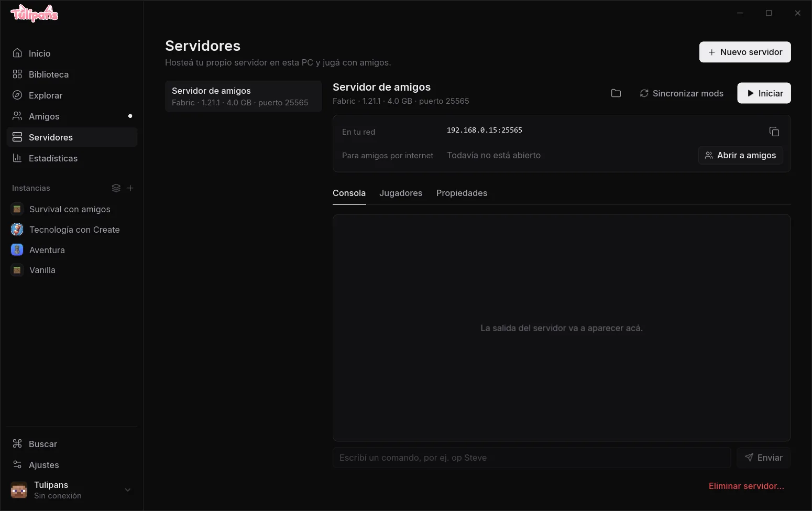Click the Tulipans logo
This screenshot has height=511, width=812.
pos(35,14)
